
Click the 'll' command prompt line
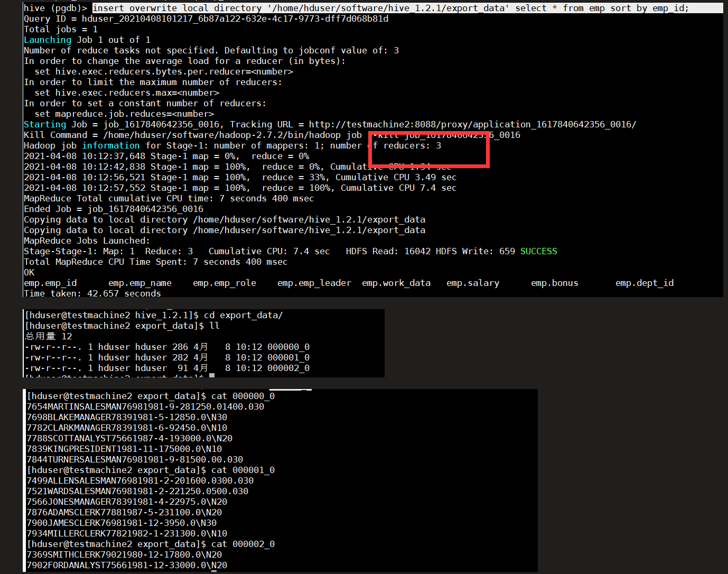(x=123, y=326)
